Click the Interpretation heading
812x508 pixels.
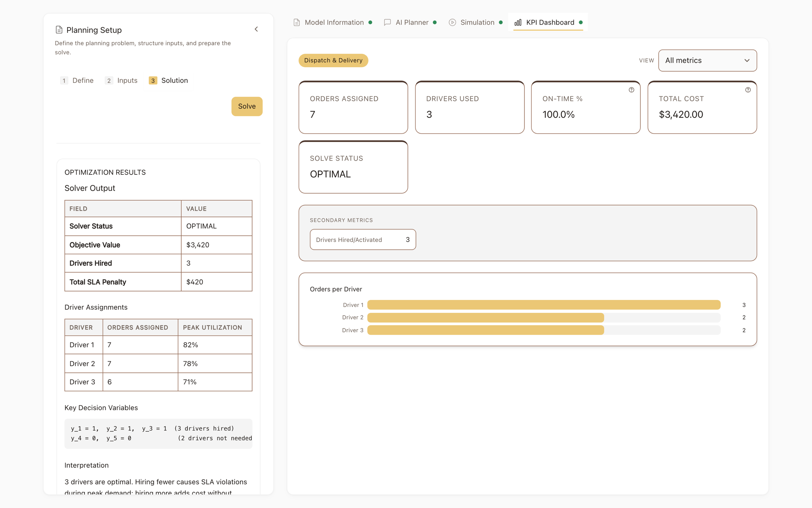(x=86, y=466)
